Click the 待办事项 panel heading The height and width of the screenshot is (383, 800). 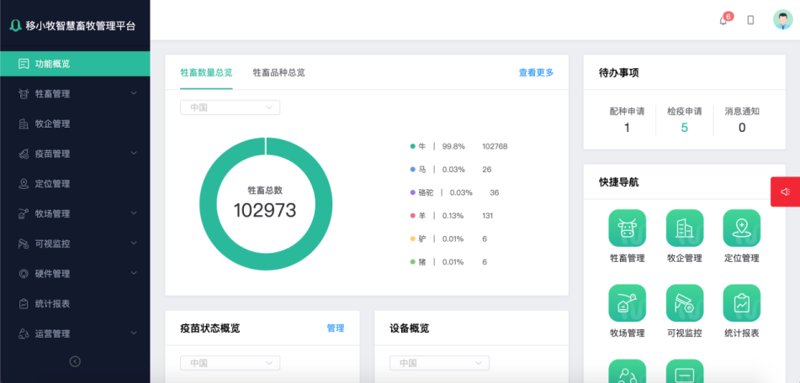click(x=619, y=73)
